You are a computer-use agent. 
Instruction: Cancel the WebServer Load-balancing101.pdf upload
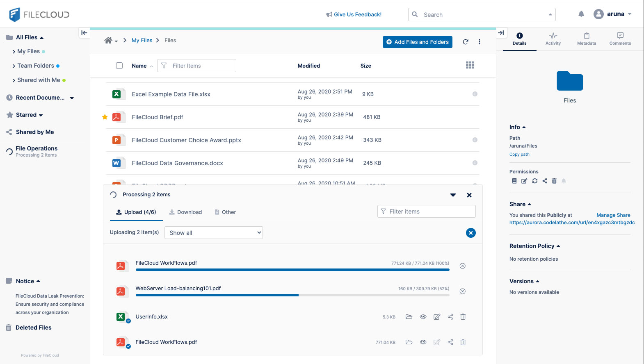(x=463, y=291)
